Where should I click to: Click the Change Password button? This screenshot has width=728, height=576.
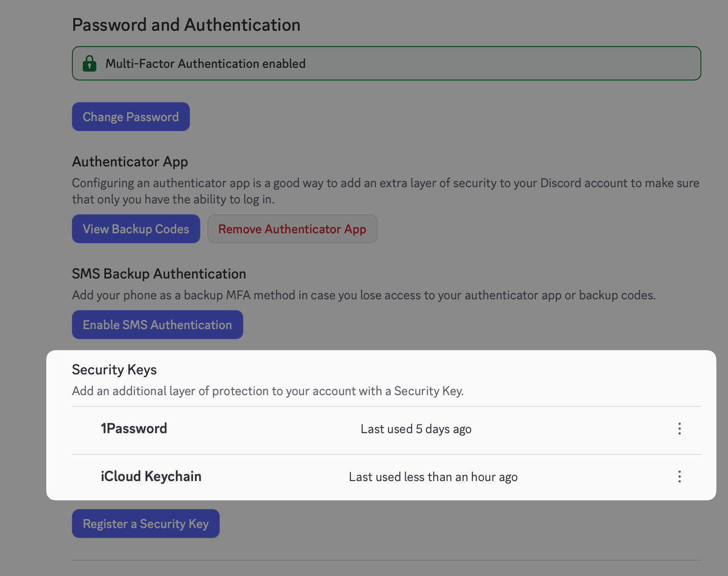(131, 117)
